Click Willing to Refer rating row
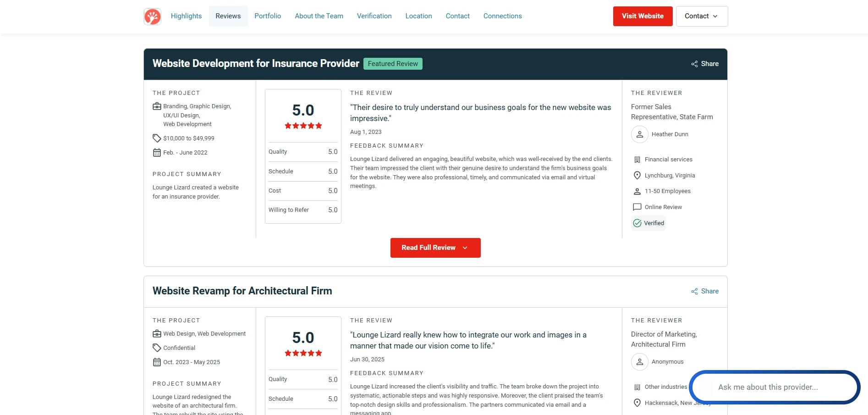Screen dimensions: 868x415 click(x=303, y=210)
